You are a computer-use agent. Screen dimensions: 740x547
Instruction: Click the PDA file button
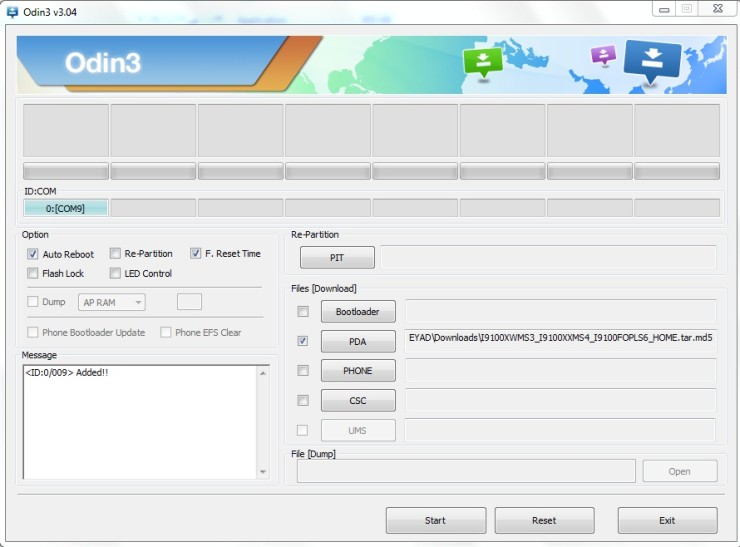pos(358,341)
